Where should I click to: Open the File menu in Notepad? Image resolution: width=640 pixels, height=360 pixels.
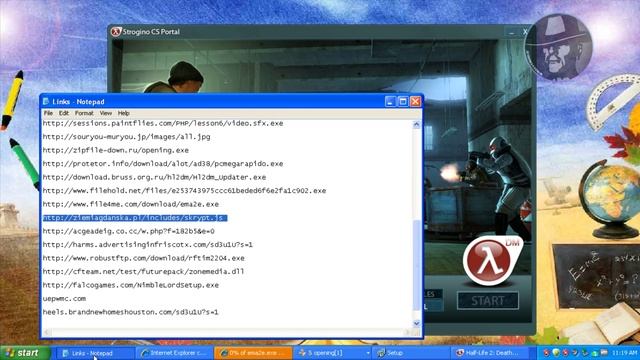pyautogui.click(x=48, y=113)
